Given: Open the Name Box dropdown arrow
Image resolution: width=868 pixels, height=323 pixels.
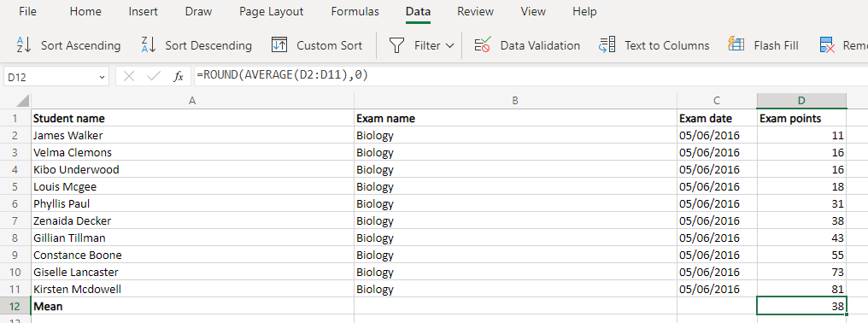Looking at the screenshot, I should [102, 77].
